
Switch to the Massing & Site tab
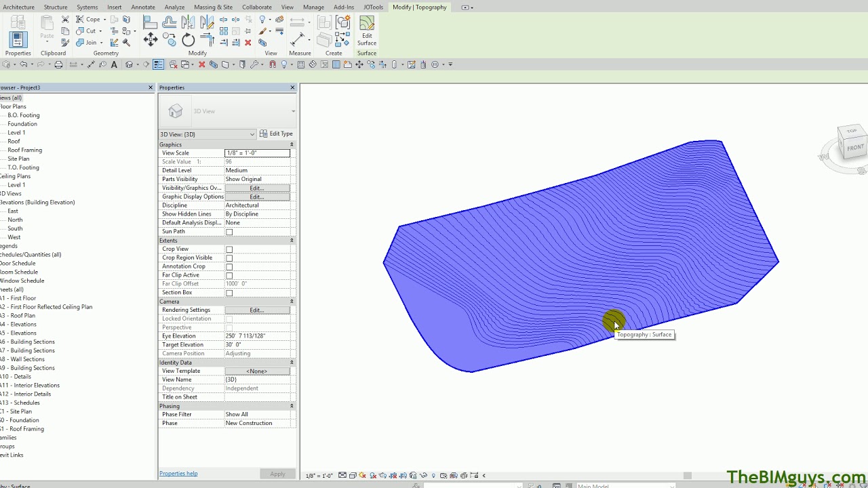coord(213,7)
